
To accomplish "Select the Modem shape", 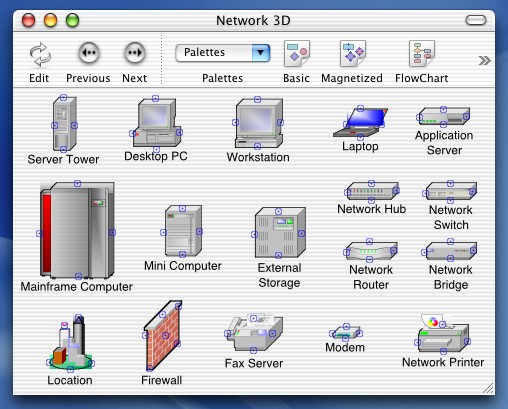I will 346,332.
